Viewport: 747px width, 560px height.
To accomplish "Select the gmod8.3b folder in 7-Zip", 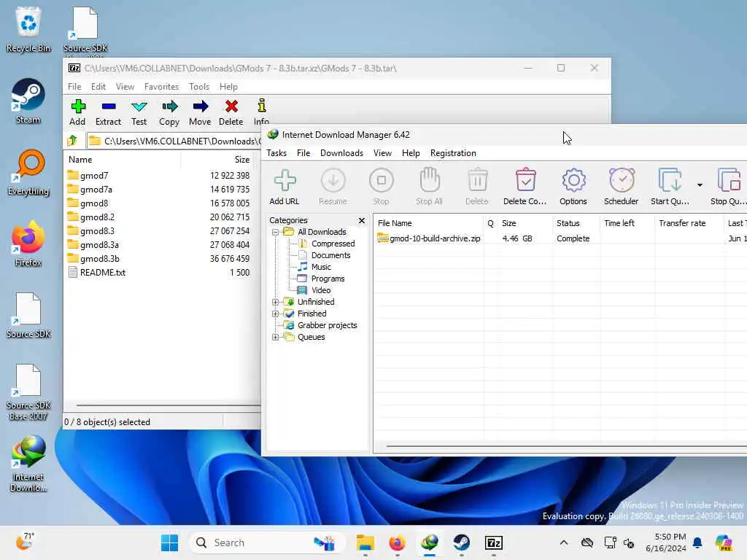I will point(99,259).
